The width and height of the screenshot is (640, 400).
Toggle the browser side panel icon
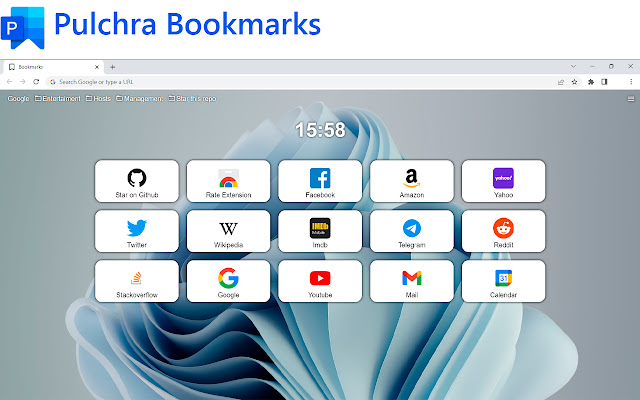(604, 82)
